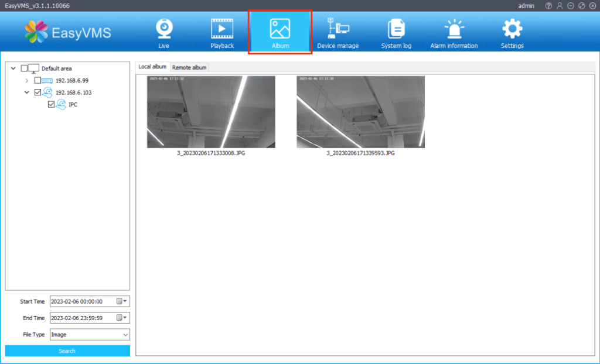600x364 pixels.
Task: Expand the 192.168.6.99 tree node
Action: [27, 80]
